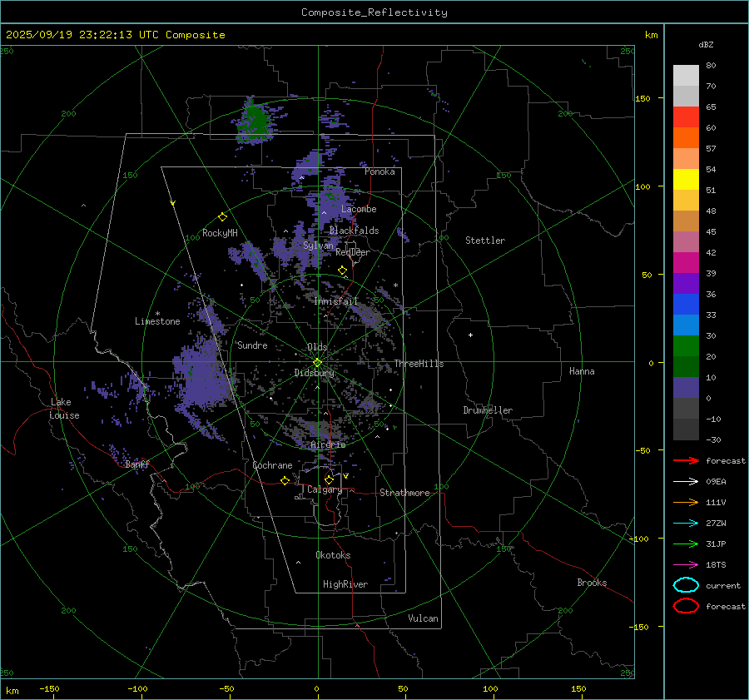This screenshot has width=749, height=700.
Task: Pick the yellow 51 dBZ color swatch
Action: 686,179
